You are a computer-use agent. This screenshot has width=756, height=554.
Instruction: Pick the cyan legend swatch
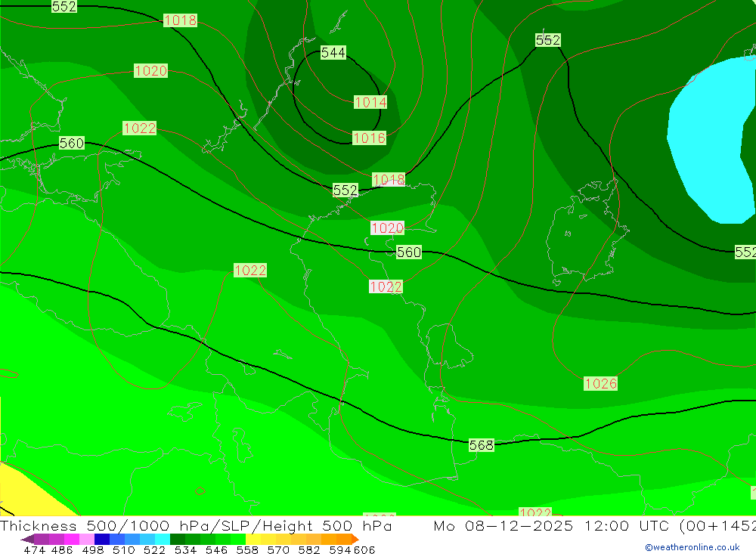[x=163, y=539]
